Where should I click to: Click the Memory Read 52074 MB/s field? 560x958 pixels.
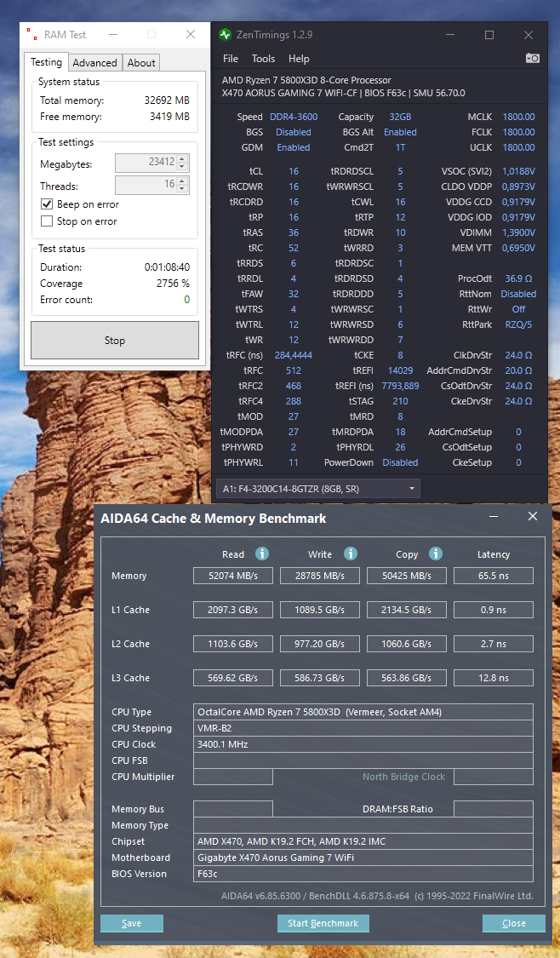(x=232, y=576)
